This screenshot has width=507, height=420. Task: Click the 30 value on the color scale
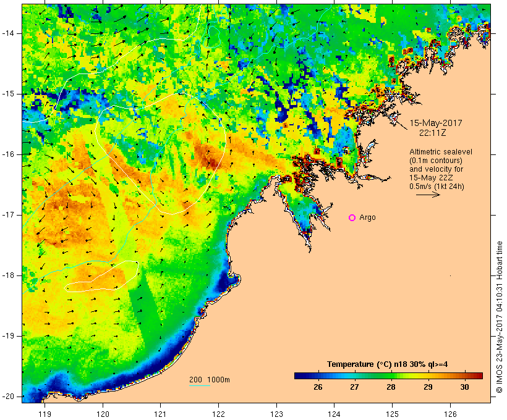[464, 387]
